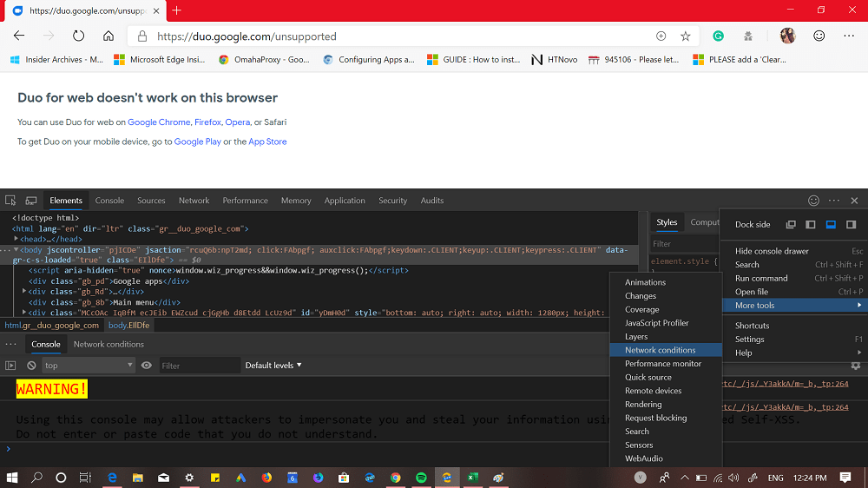The width and height of the screenshot is (868, 488).
Task: Select Hide console drawer
Action: (794, 251)
